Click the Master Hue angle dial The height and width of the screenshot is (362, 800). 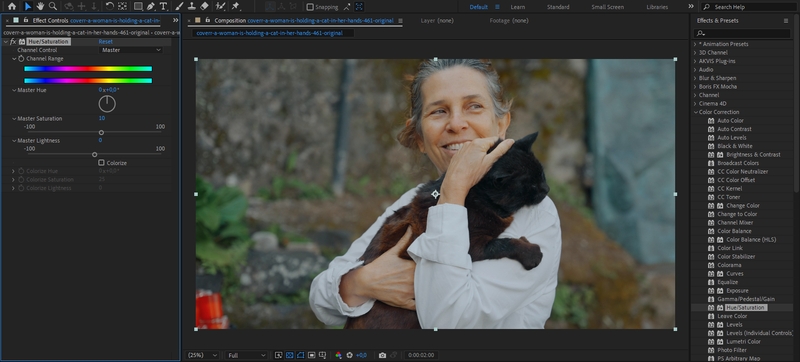(107, 104)
